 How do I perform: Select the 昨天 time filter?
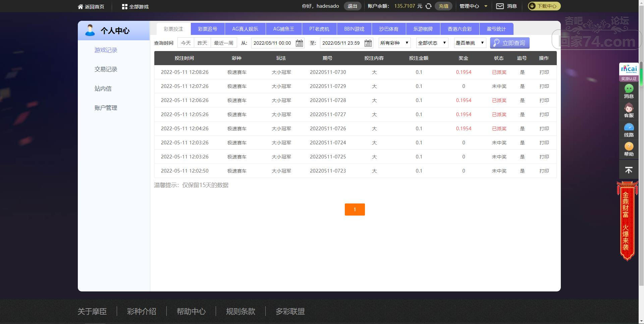[x=202, y=43]
